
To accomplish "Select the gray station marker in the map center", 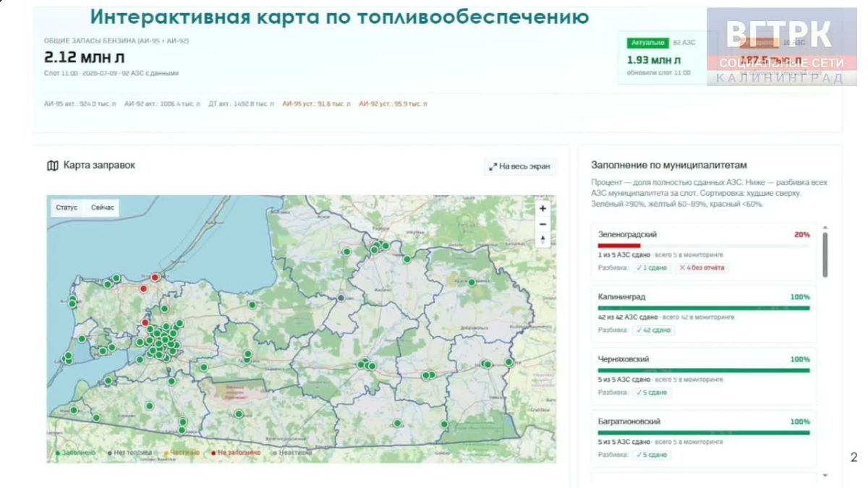I will coord(341,297).
